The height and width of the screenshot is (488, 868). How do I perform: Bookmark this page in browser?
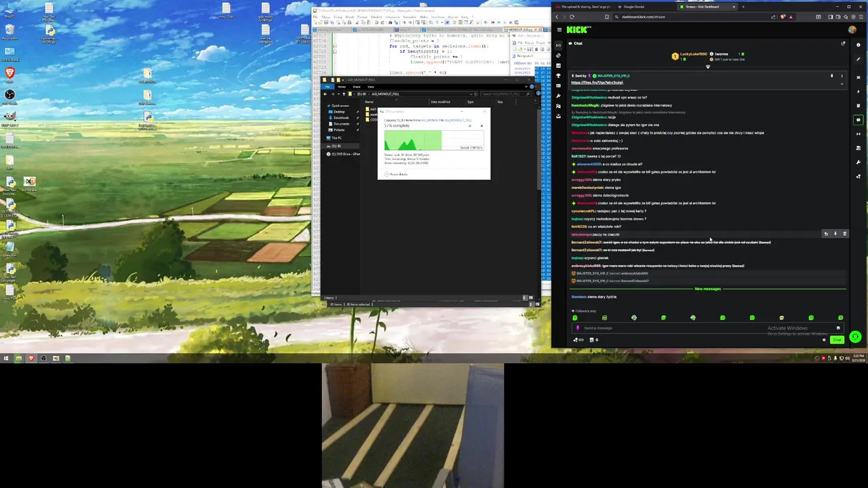tap(607, 17)
